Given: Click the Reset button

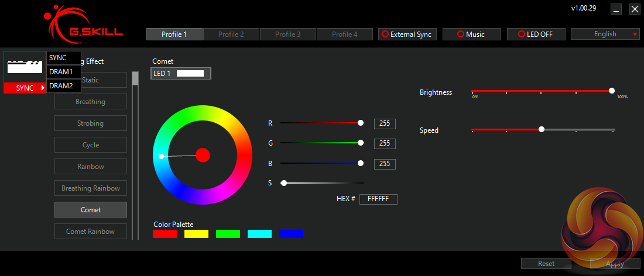Looking at the screenshot, I should [x=546, y=264].
